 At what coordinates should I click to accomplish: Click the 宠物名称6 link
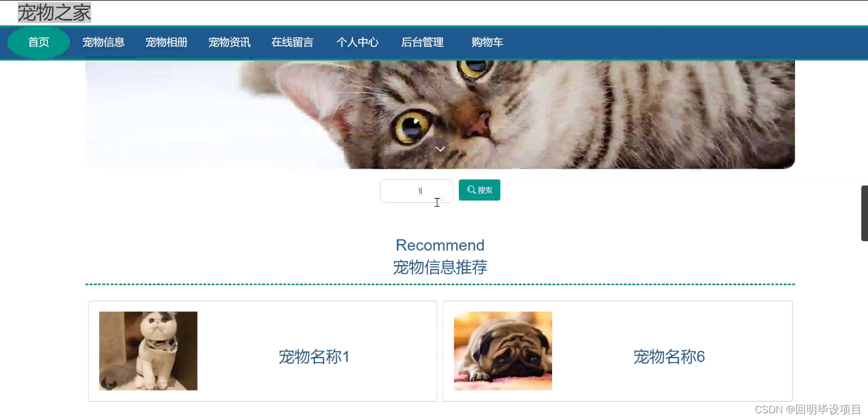(669, 356)
